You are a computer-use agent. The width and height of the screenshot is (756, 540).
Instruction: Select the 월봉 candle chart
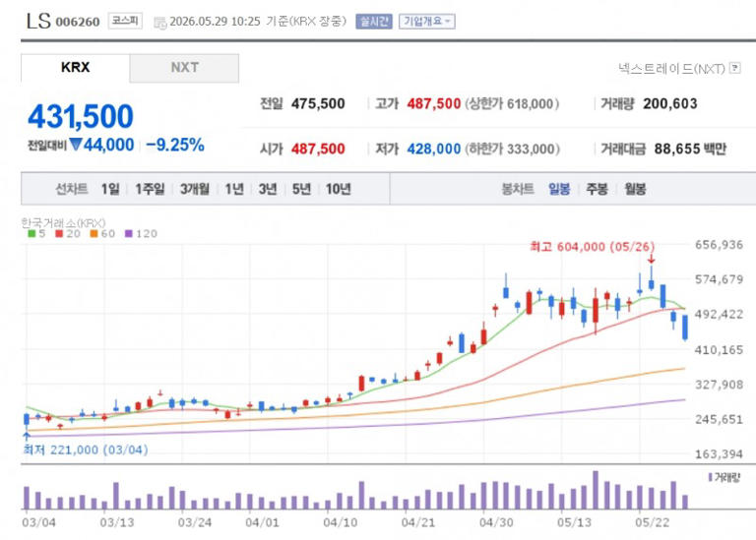635,189
